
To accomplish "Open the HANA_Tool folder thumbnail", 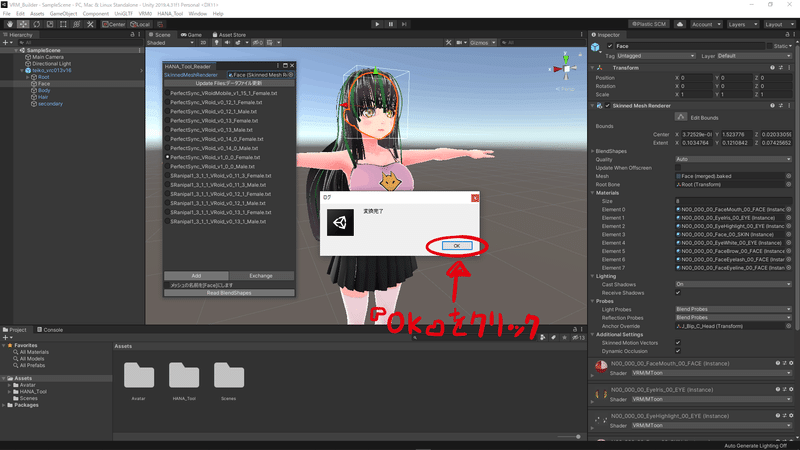I will 184,376.
